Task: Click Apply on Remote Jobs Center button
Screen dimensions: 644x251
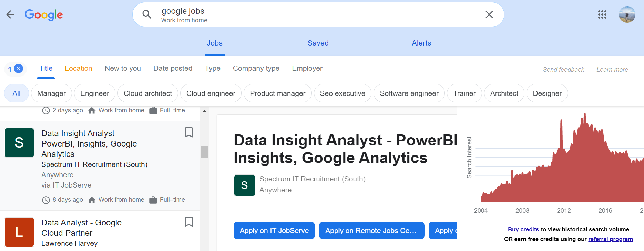Action: pyautogui.click(x=371, y=231)
